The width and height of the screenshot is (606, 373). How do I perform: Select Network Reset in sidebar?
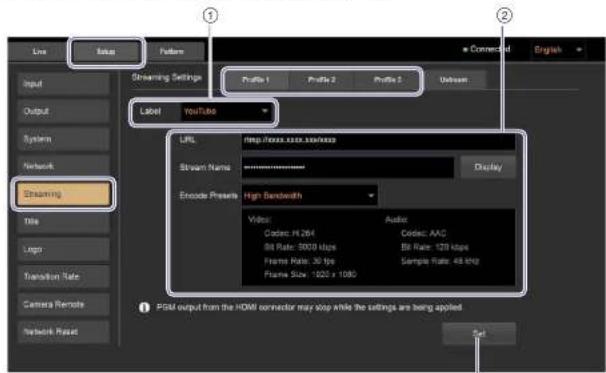pyautogui.click(x=63, y=332)
